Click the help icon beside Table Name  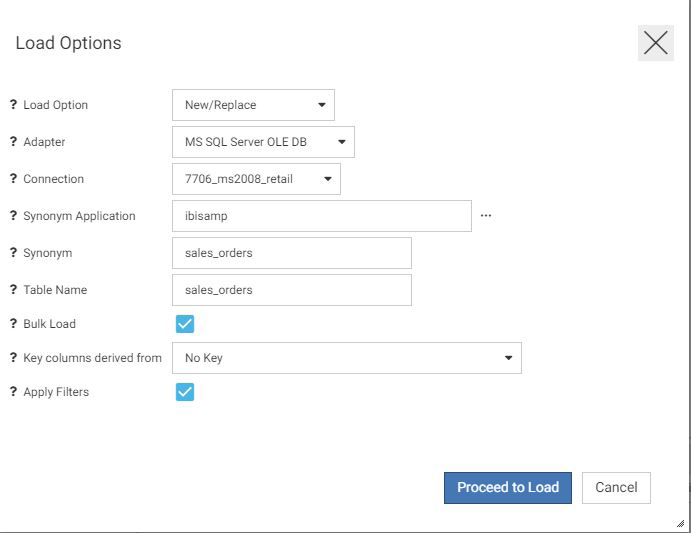(x=13, y=290)
